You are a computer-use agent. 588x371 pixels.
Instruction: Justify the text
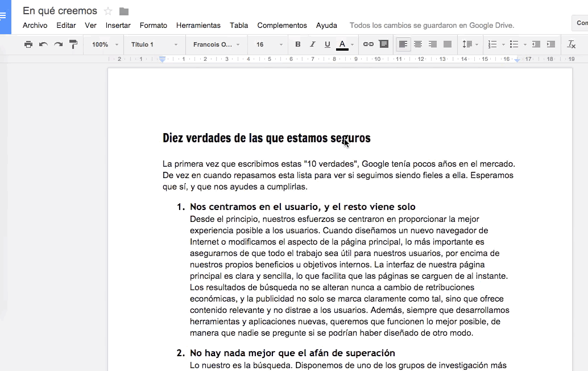coord(448,44)
